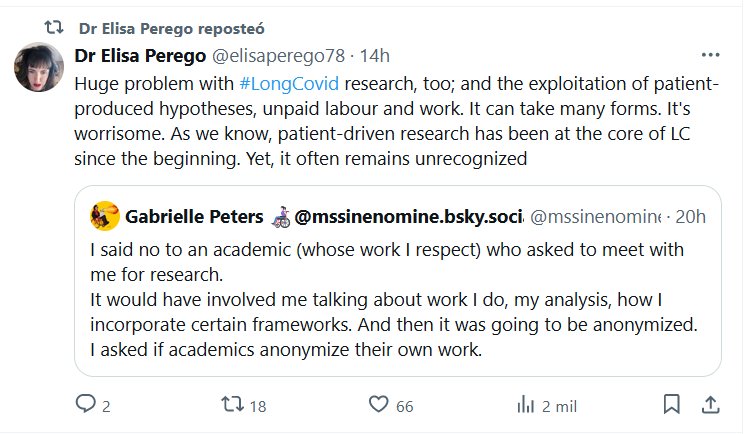
Task: Open the 14h tweet timestamp
Action: click(376, 55)
